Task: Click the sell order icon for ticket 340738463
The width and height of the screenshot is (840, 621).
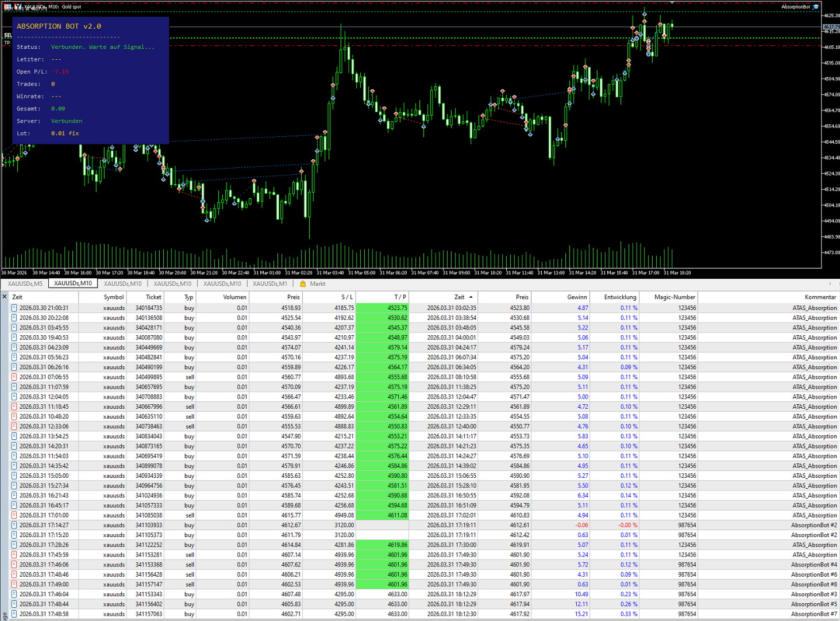Action: [14, 427]
